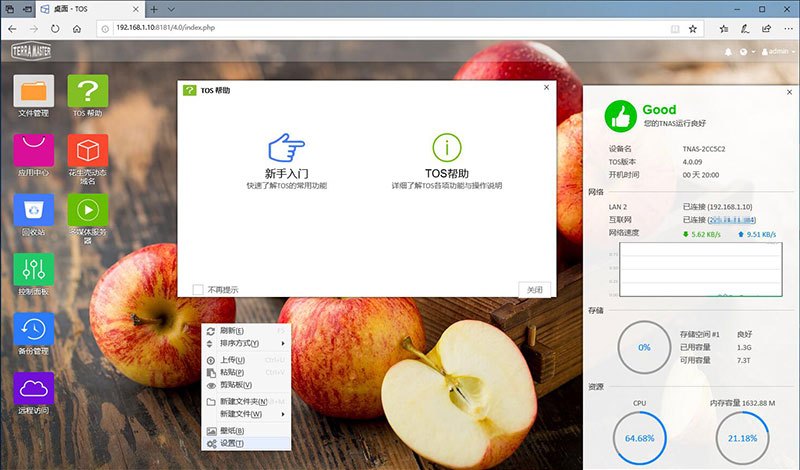Open the 远程访问 remote access icon
The width and height of the screenshot is (800, 470).
click(33, 390)
